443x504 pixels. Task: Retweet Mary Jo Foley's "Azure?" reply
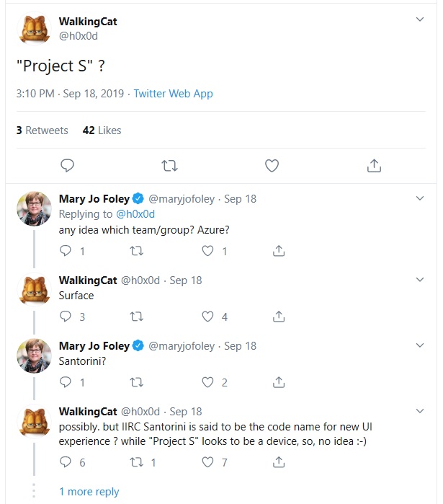coord(136,251)
